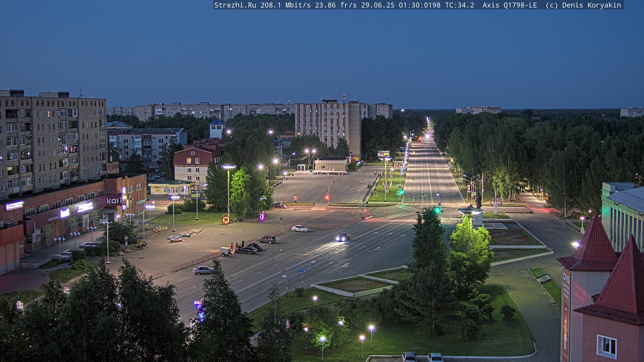Click the camera model 'Axis Q1798-LE'
Viewport: 644px width, 362px height.
[510, 5]
